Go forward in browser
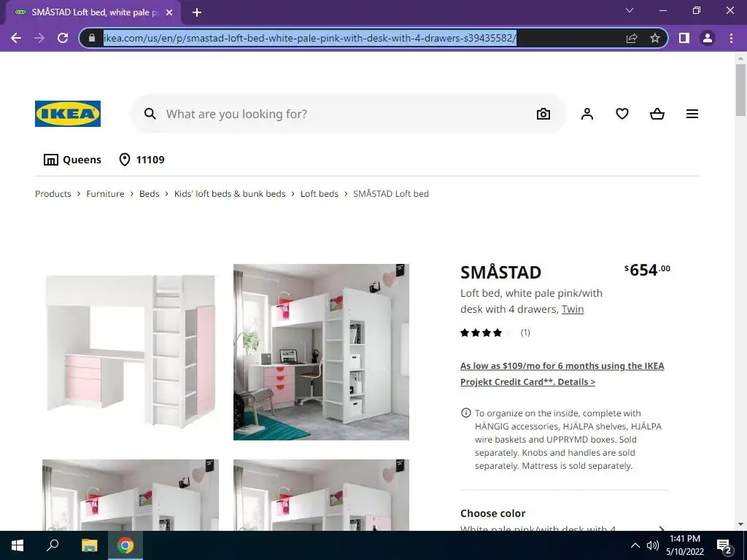 39,38
